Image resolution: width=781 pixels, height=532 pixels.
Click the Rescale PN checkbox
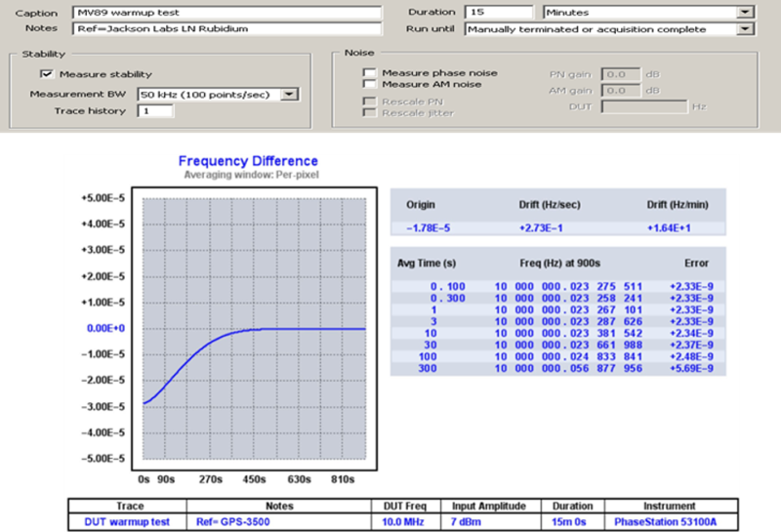pos(370,102)
